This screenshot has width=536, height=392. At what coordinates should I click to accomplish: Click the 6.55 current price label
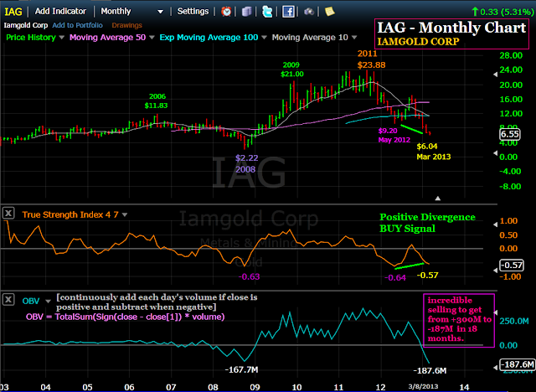(x=510, y=134)
